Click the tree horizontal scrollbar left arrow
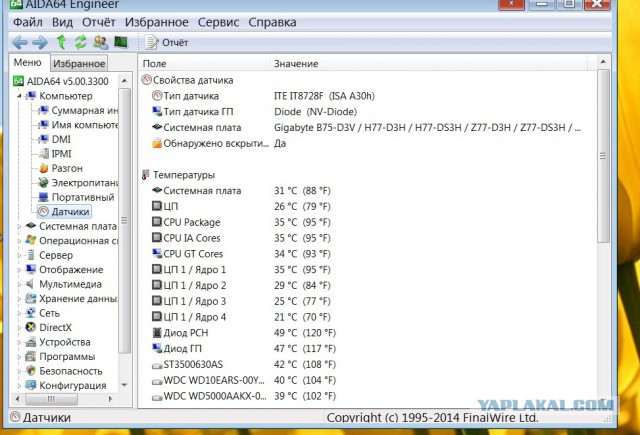This screenshot has height=435, width=640. pyautogui.click(x=17, y=399)
